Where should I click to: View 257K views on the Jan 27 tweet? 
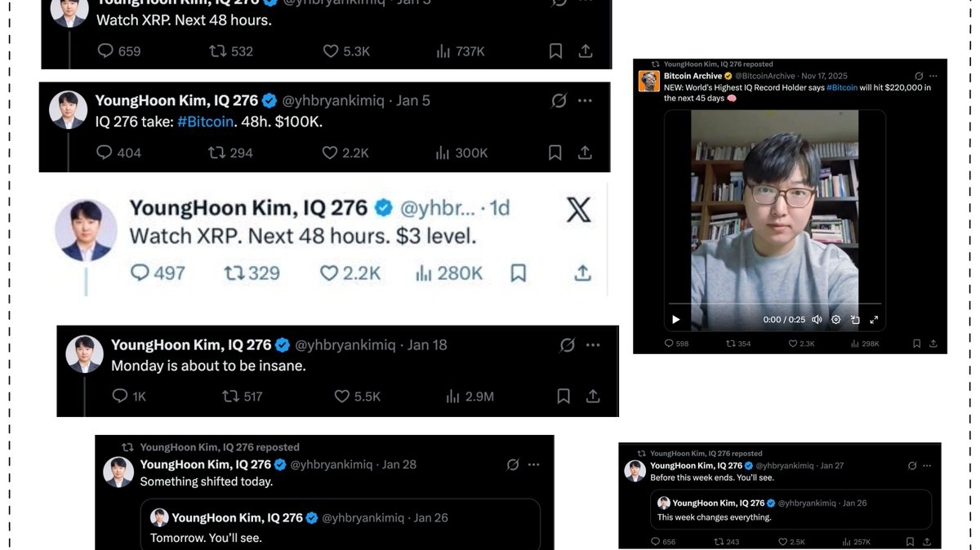coord(856,542)
